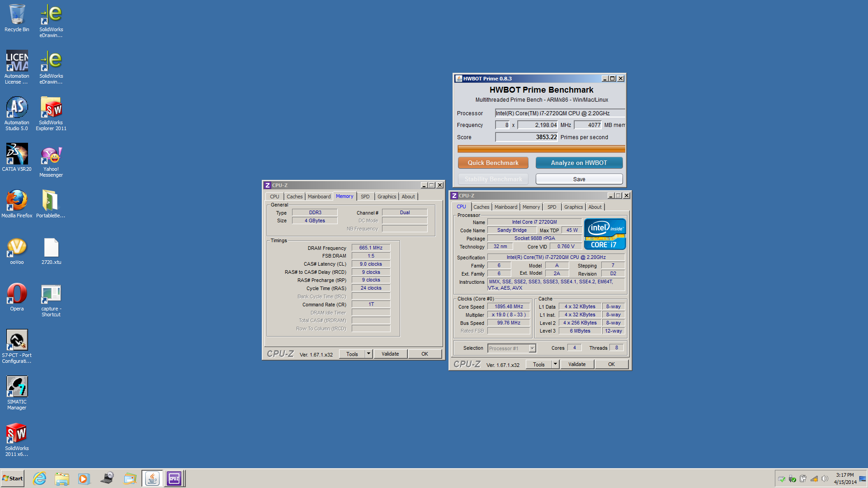The height and width of the screenshot is (488, 868).
Task: Open the laptop program pinned in taskbar
Action: (x=107, y=479)
